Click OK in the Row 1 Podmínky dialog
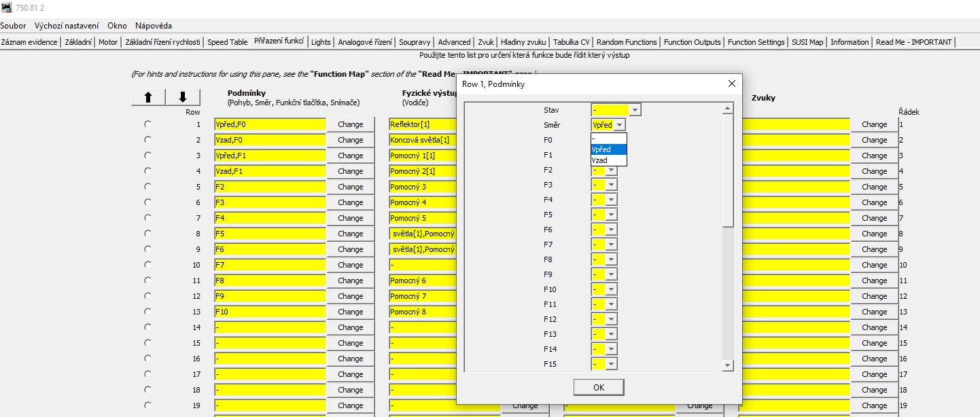980x417 pixels. coord(599,387)
